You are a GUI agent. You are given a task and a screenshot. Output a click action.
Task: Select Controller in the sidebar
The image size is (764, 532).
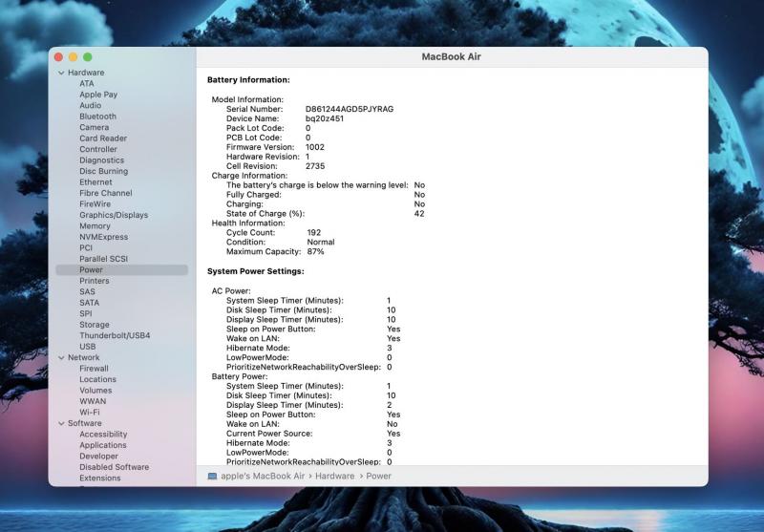point(98,149)
